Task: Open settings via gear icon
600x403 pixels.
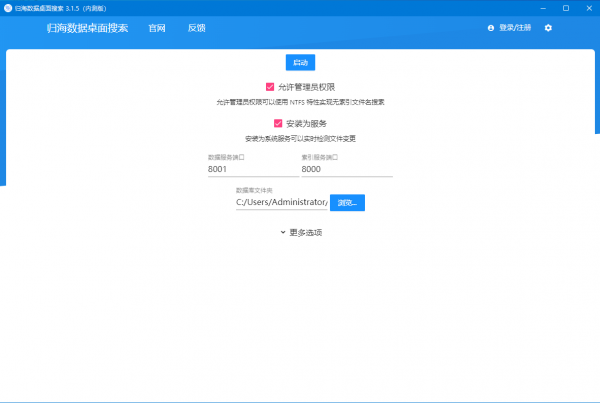Action: pos(548,28)
